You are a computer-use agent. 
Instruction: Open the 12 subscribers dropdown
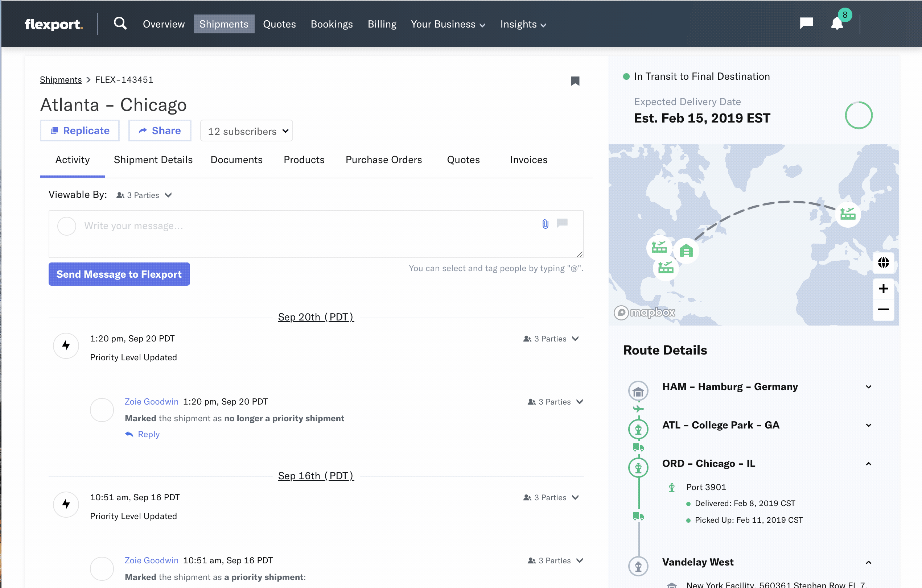[x=247, y=131]
